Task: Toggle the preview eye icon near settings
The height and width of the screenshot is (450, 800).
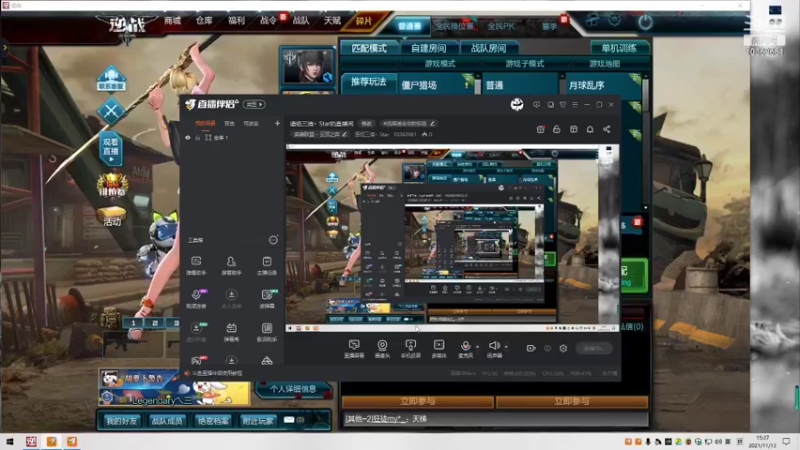Action: pos(547,348)
